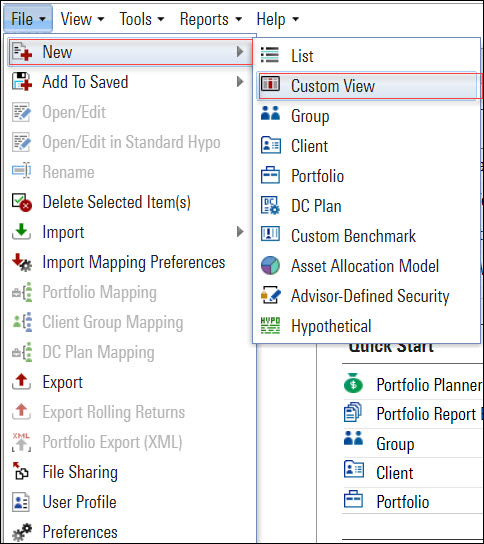Image resolution: width=484 pixels, height=544 pixels.
Task: Open the File dropdown menu
Action: tap(28, 19)
